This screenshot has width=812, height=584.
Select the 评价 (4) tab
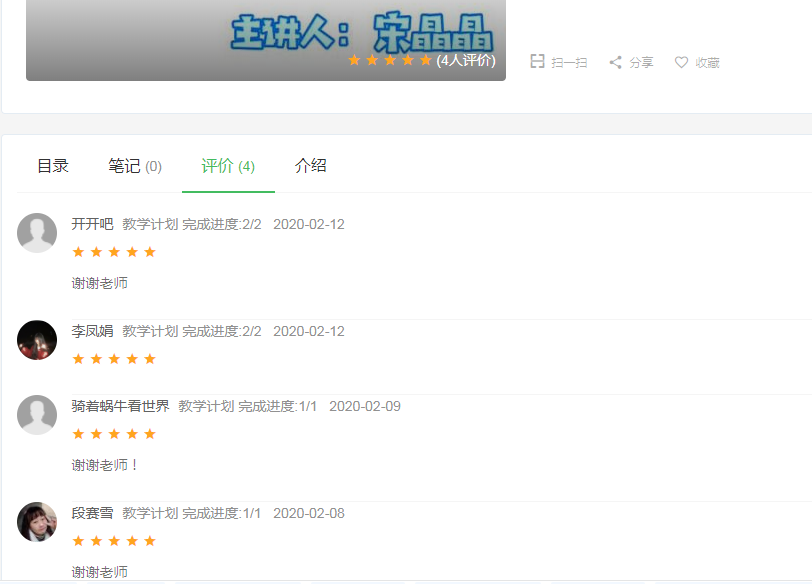coord(228,166)
